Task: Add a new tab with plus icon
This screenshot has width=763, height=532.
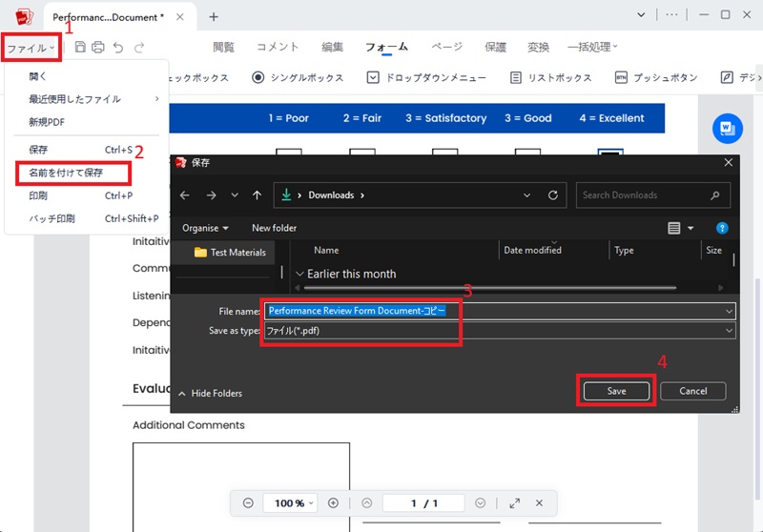Action: [214, 17]
